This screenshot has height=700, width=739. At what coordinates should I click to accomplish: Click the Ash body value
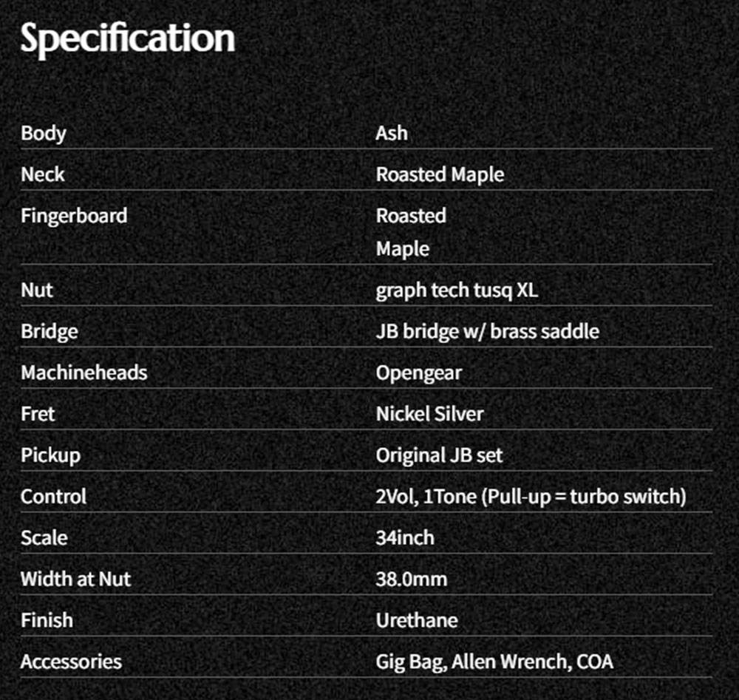coord(391,133)
